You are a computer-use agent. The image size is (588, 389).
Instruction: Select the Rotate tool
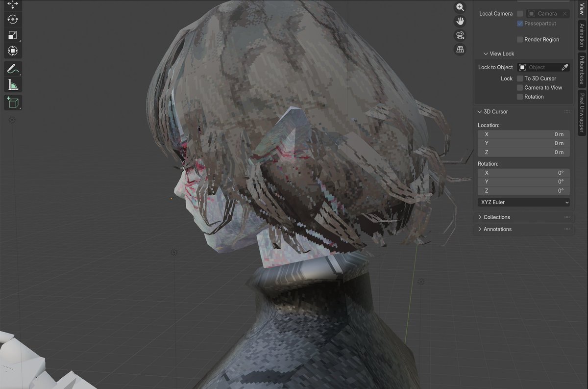(x=13, y=20)
